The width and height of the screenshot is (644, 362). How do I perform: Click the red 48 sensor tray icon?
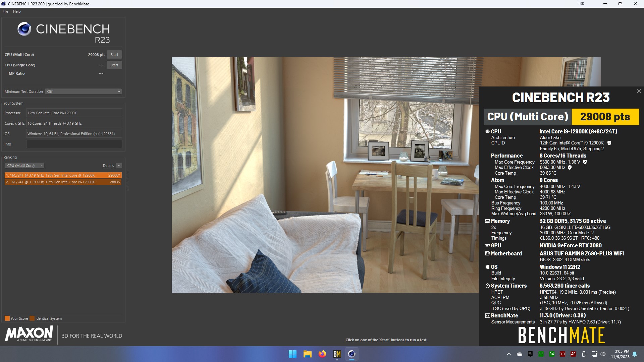573,354
